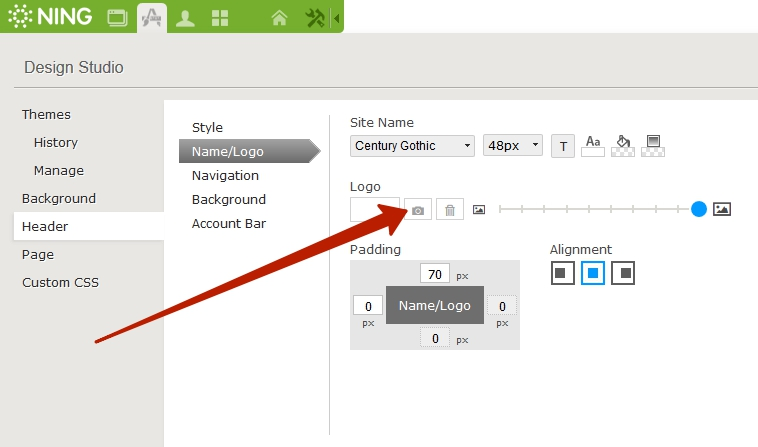758x447 pixels.
Task: Delete the logo with the trash button
Action: [450, 210]
